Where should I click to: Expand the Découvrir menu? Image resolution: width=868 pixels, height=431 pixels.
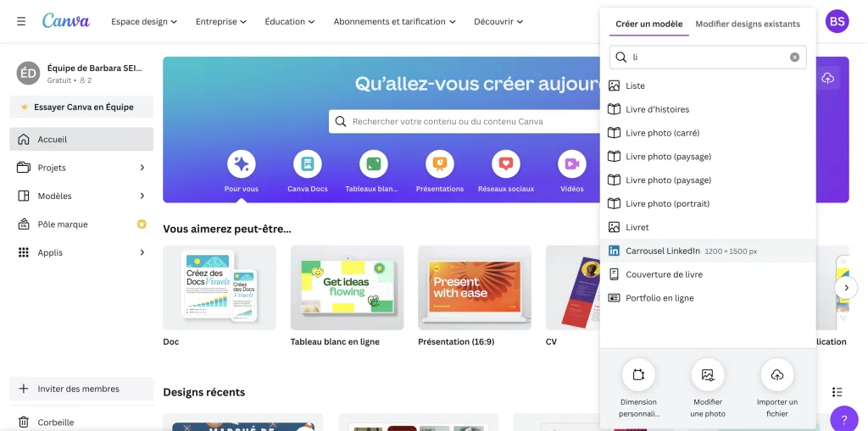click(x=498, y=21)
